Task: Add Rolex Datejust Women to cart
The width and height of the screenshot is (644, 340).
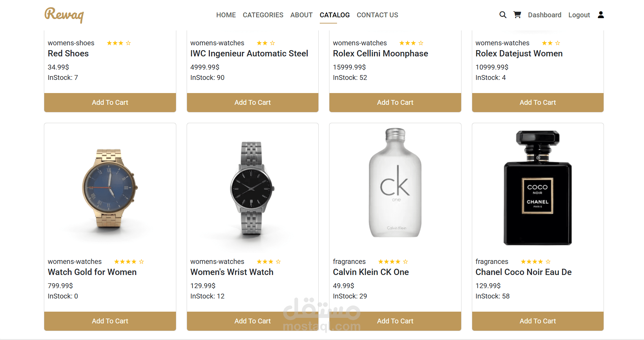Action: (x=538, y=102)
